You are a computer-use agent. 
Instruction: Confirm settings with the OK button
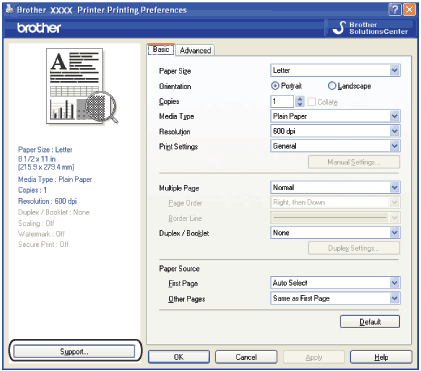point(179,357)
